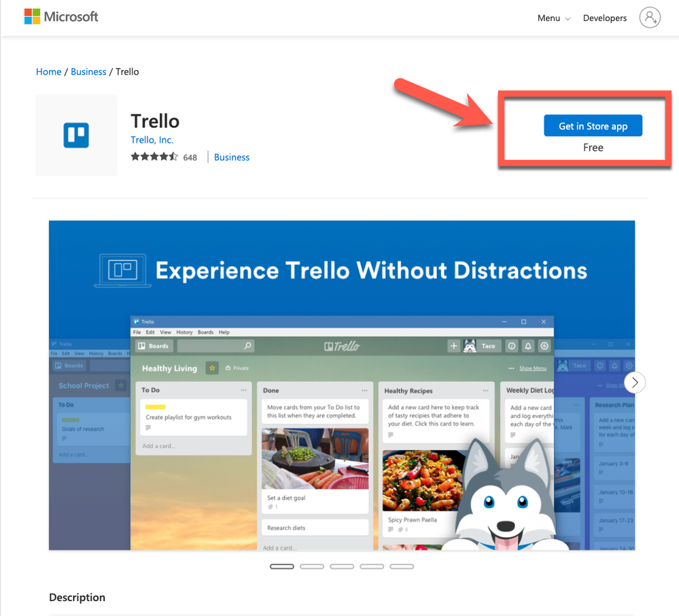
Task: Open File menu in Trello screenshot
Action: [137, 332]
